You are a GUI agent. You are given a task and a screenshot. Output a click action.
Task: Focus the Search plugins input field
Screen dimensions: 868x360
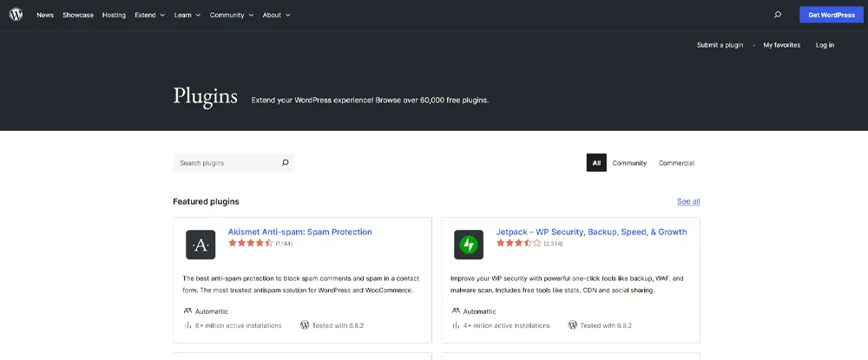pyautogui.click(x=233, y=163)
